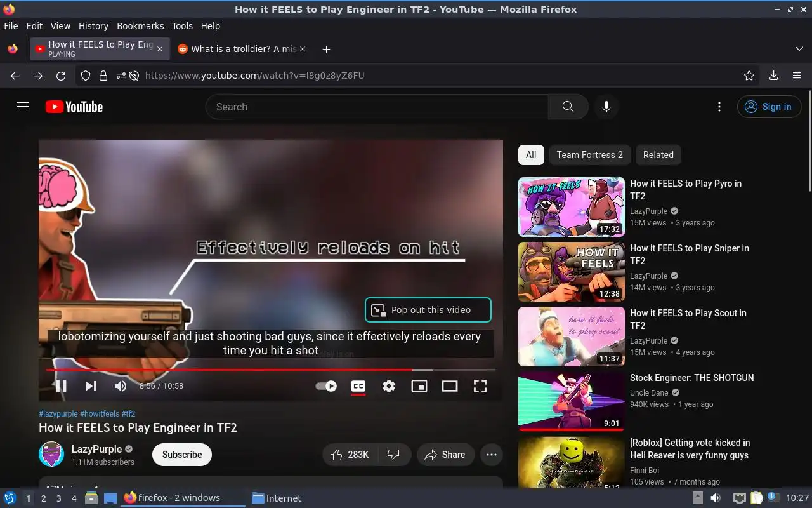Image resolution: width=812 pixels, height=508 pixels.
Task: List all tabs dropdown arrow
Action: coord(799,49)
